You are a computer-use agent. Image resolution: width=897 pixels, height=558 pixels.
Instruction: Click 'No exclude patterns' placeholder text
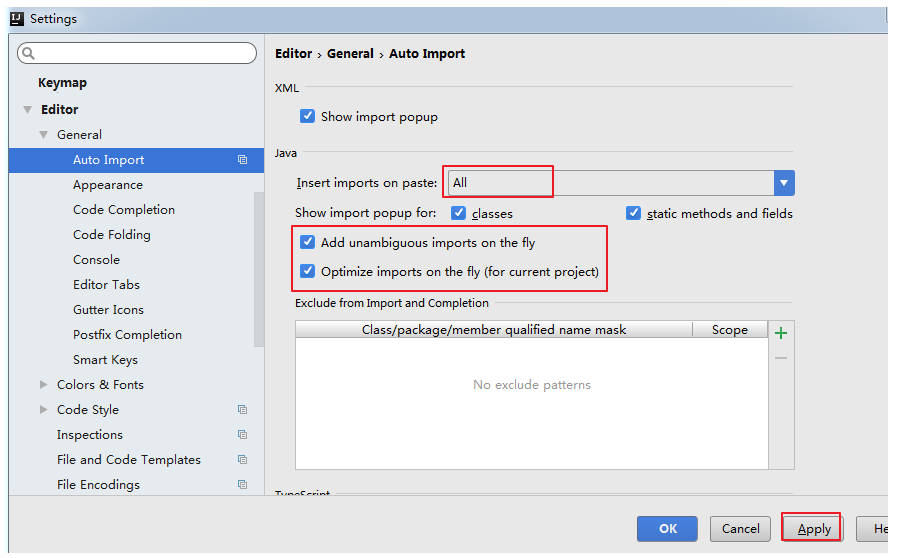click(531, 385)
